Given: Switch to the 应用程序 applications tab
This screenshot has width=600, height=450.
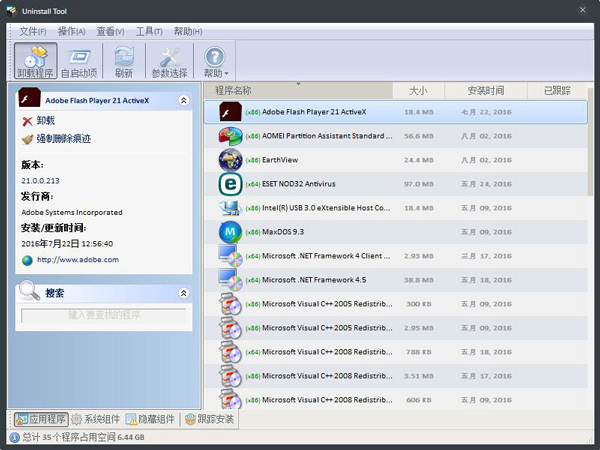Looking at the screenshot, I should coord(41,419).
